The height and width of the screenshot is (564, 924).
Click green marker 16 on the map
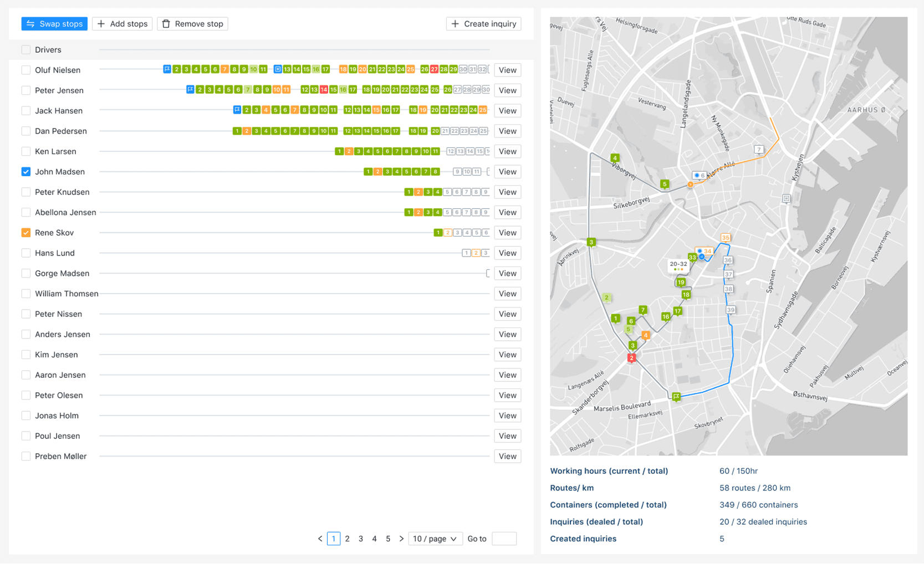point(666,317)
